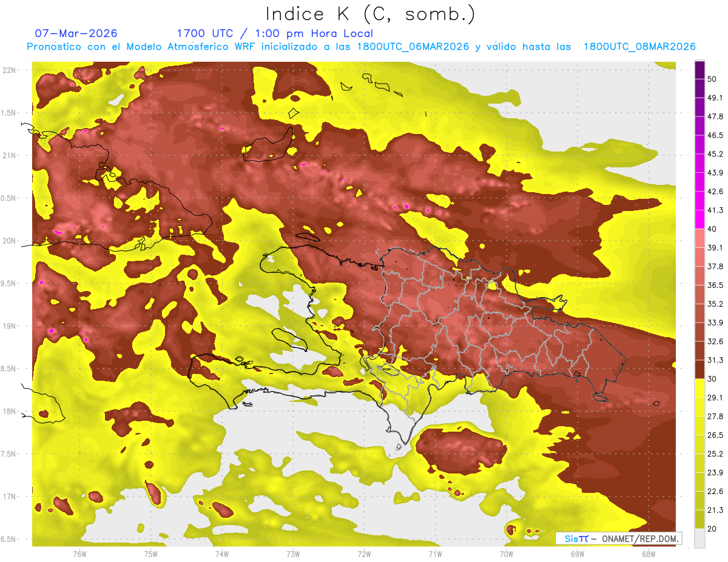The width and height of the screenshot is (728, 562).
Task: Click the colorbar value "26.5"
Action: click(715, 435)
